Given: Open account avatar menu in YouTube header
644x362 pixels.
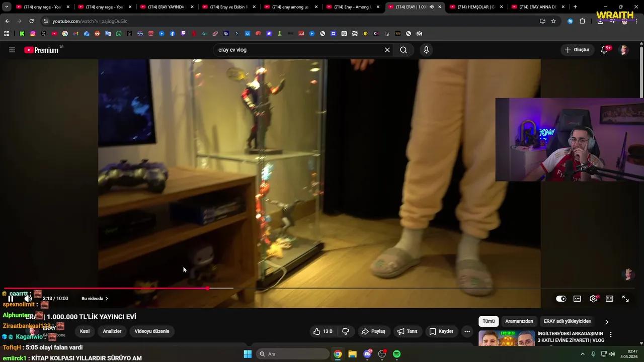Looking at the screenshot, I should point(624,50).
